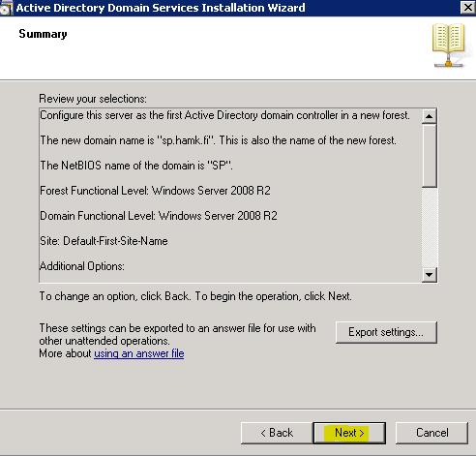Click the scroll up arrow in summary box

(x=430, y=116)
